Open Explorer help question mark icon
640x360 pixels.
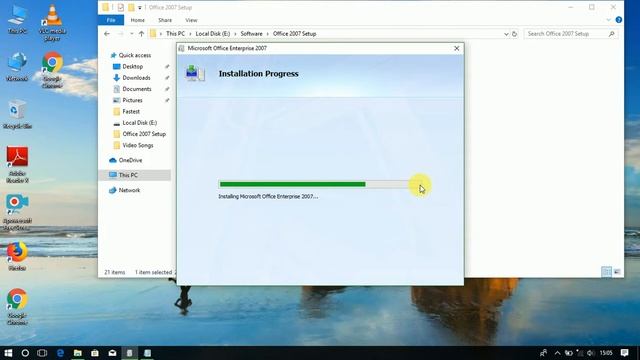pyautogui.click(x=619, y=20)
